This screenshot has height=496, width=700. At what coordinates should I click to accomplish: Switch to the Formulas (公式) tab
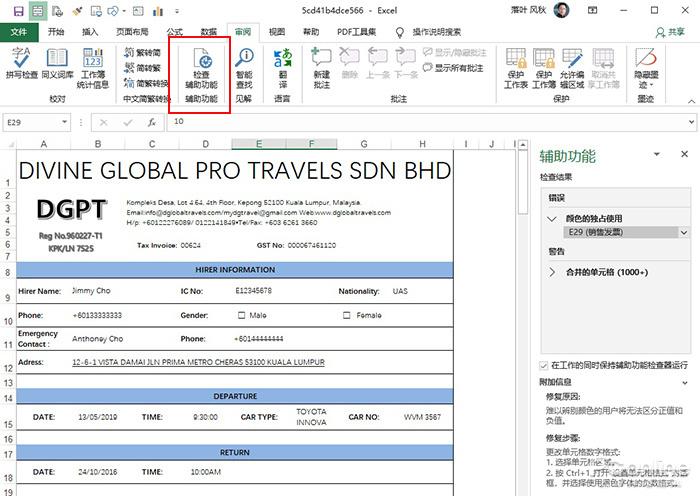(175, 32)
